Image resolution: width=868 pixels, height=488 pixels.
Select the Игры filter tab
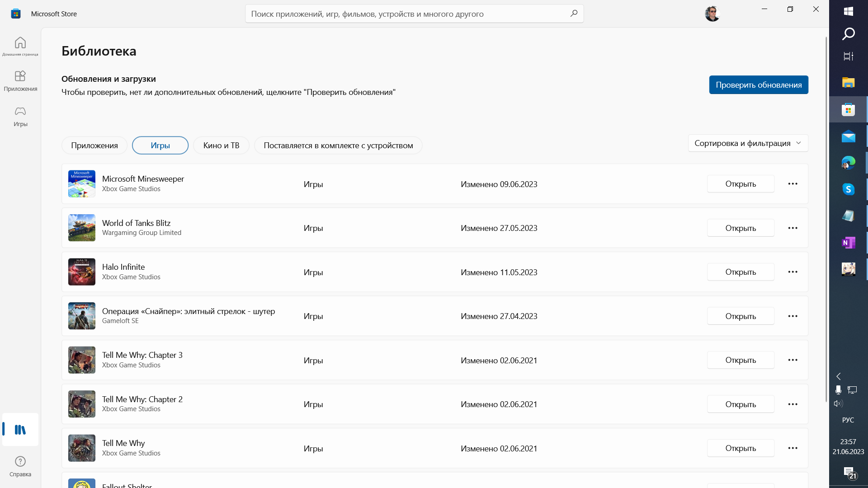coord(160,145)
